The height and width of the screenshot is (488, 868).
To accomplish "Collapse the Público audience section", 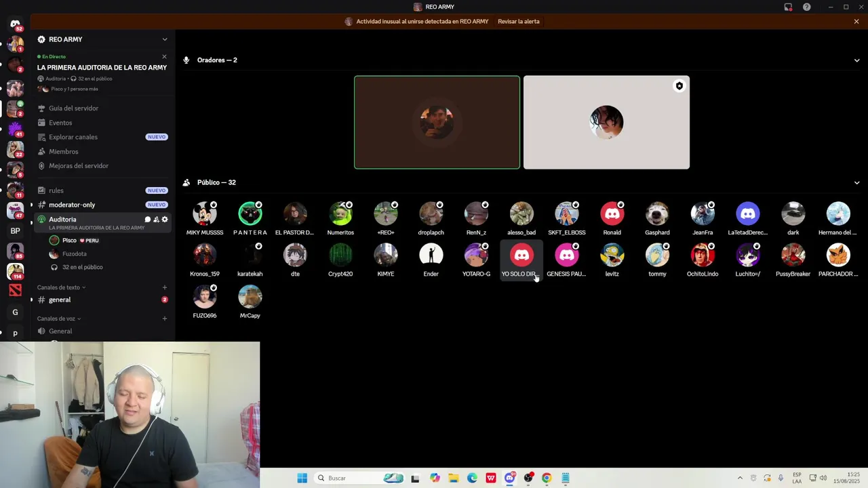I will [856, 182].
